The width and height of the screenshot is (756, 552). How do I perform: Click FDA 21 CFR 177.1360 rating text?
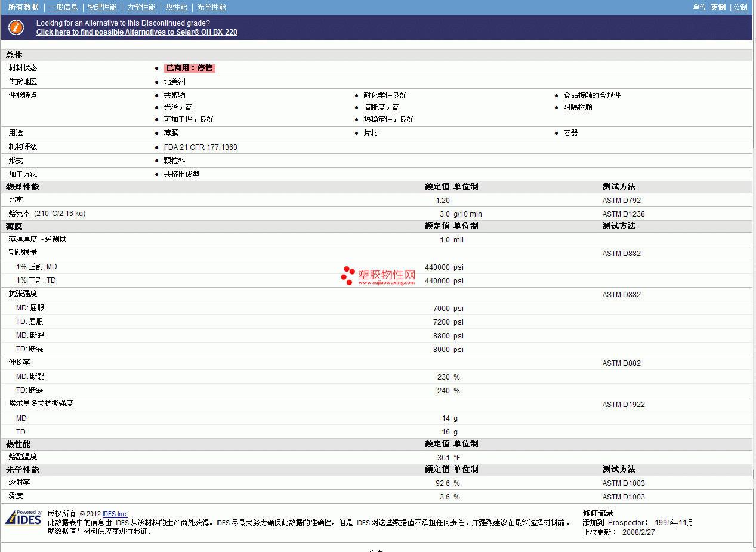(x=200, y=147)
